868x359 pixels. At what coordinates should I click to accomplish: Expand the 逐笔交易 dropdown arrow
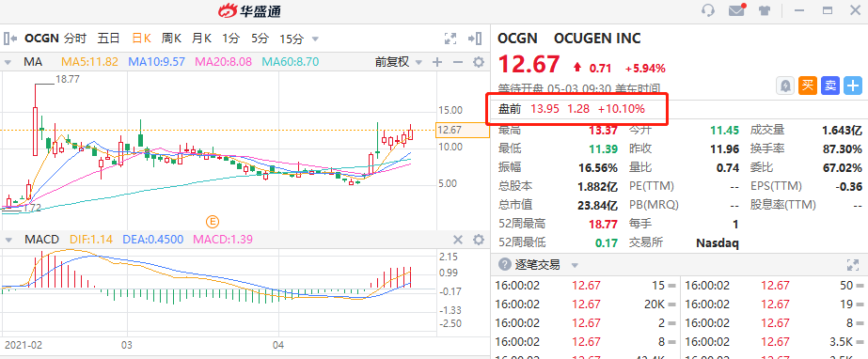pos(575,265)
